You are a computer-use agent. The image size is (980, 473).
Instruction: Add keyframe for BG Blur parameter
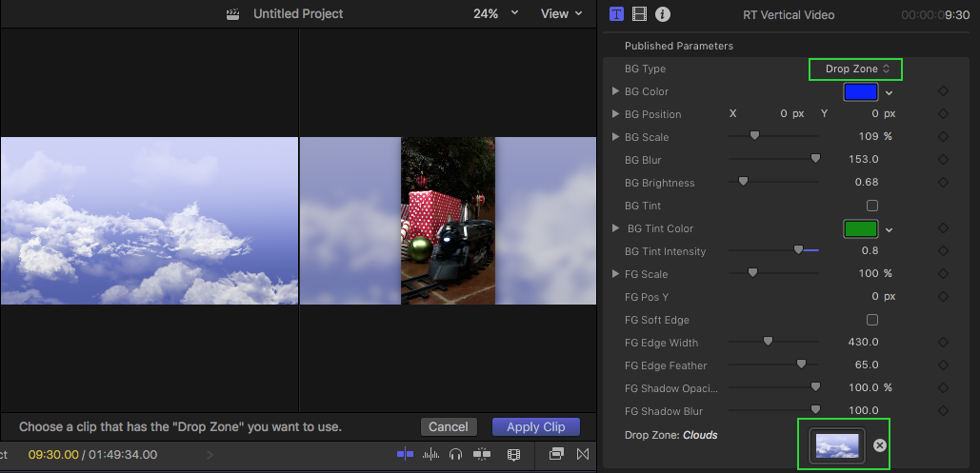coord(943,160)
